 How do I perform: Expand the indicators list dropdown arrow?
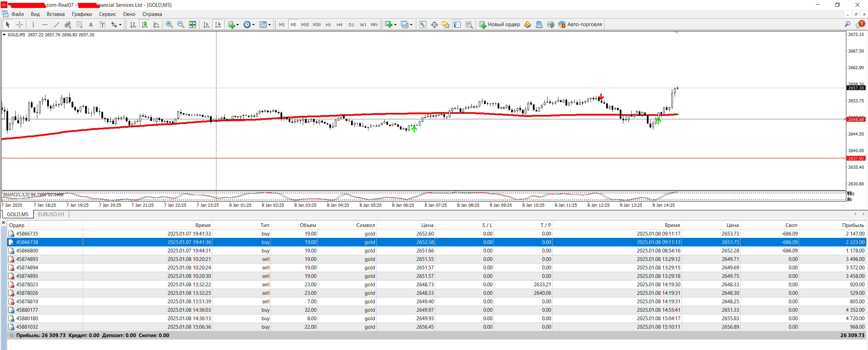point(237,24)
